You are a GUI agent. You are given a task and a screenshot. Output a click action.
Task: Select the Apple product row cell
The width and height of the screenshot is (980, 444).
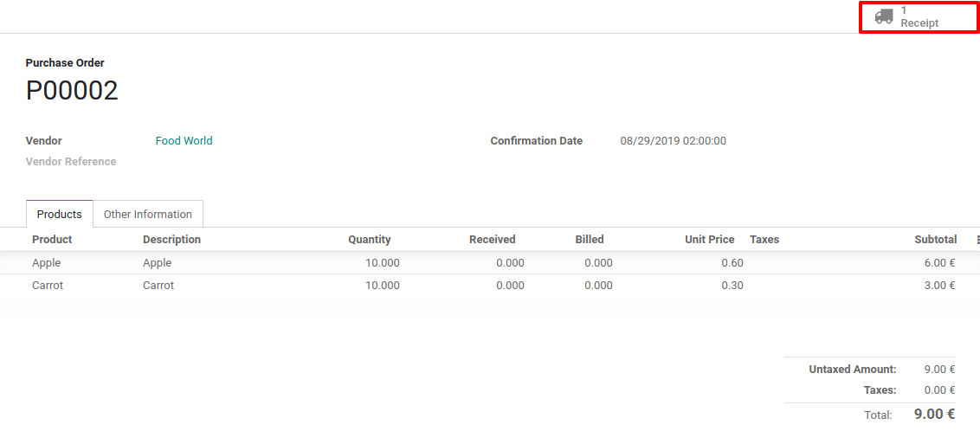pos(47,263)
